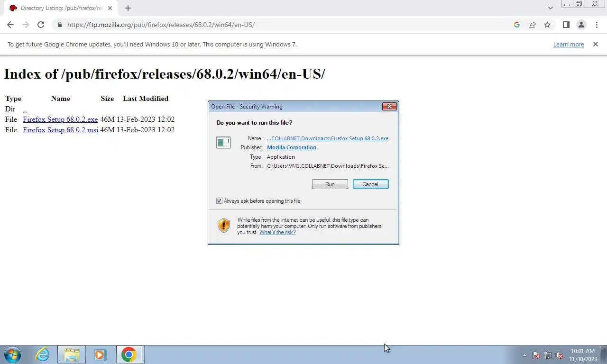607x364 pixels.
Task: Launch Internet Explorer from taskbar
Action: tap(43, 355)
